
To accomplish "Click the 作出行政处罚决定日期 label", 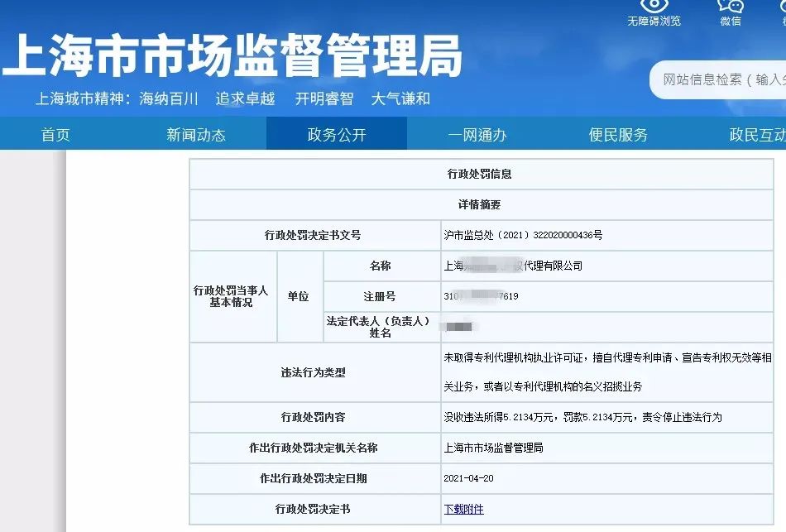I will coord(314,478).
